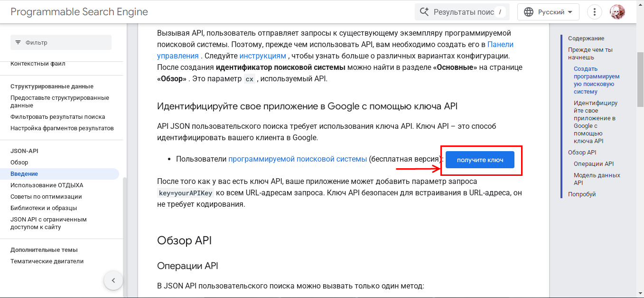Select Использование ОТДЫХА sidebar item
Image resolution: width=644 pixels, height=298 pixels.
click(x=47, y=185)
